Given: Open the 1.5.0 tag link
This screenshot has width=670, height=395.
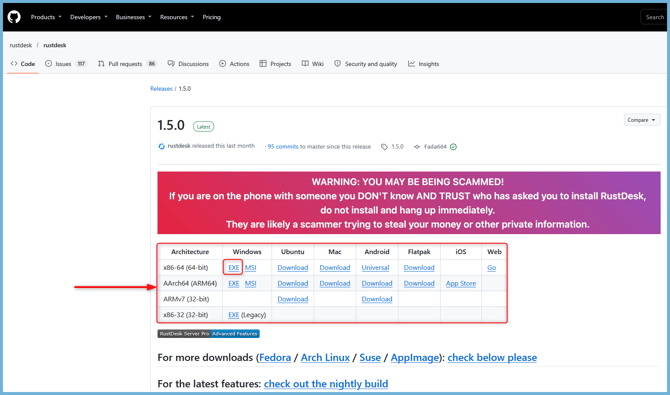Looking at the screenshot, I should click(x=397, y=147).
